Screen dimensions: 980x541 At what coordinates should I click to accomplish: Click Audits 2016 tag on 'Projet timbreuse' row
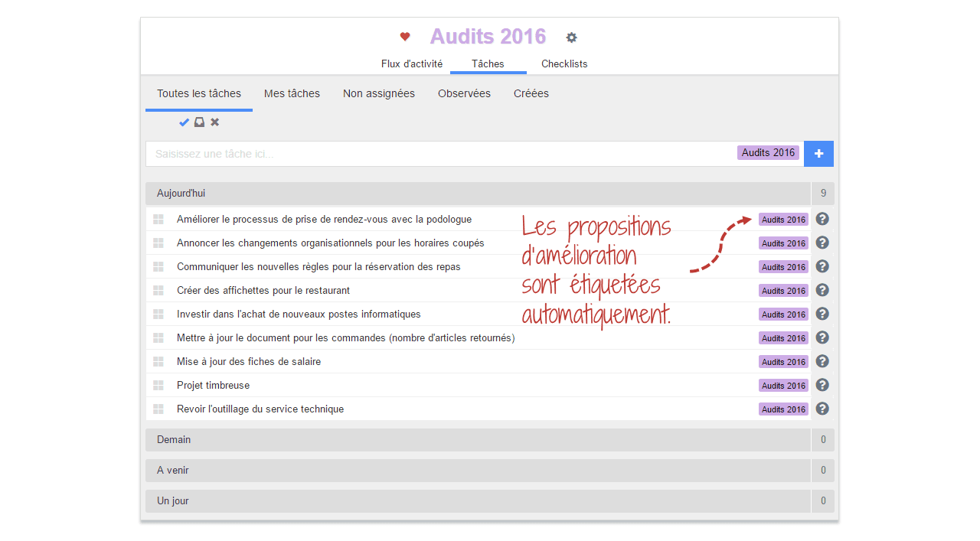(784, 386)
